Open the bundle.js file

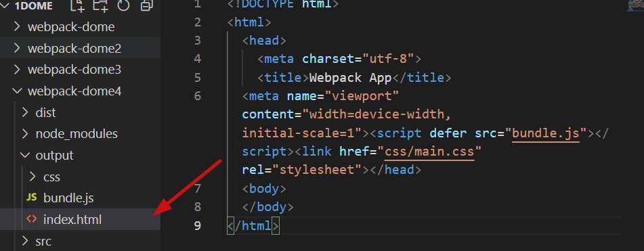click(68, 198)
